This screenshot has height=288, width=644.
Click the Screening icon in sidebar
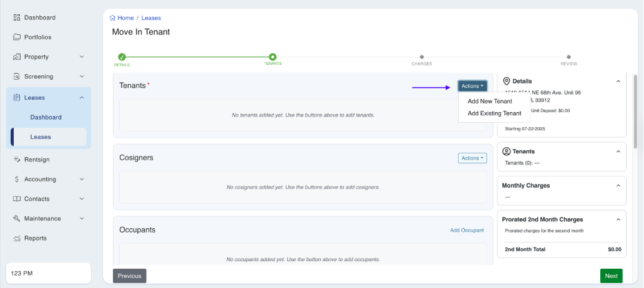[17, 77]
